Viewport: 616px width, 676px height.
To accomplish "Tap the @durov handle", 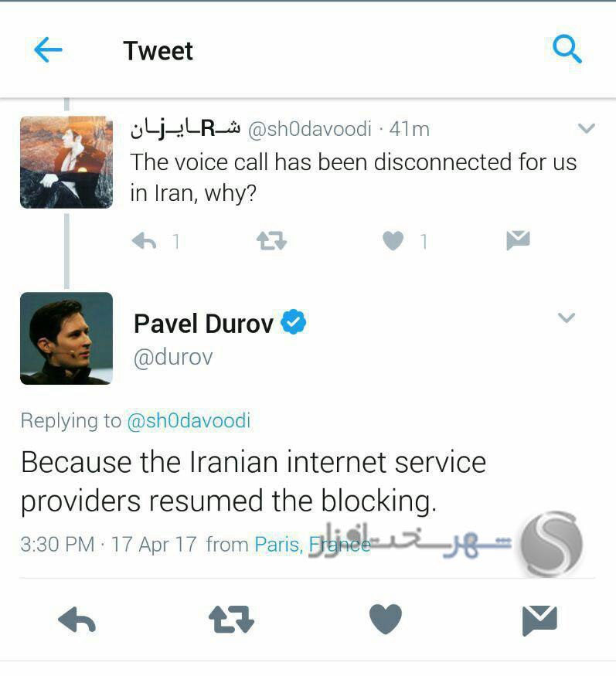I will 173,357.
